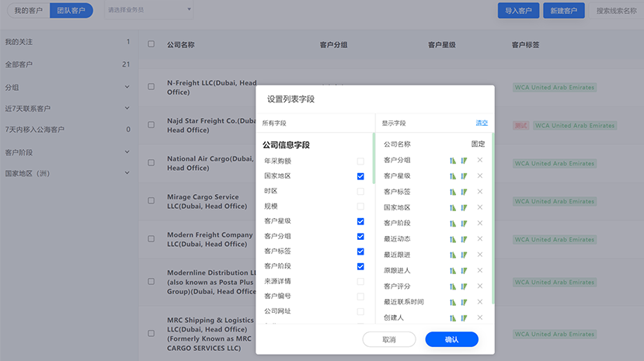Move 最近动态 field down
This screenshot has height=361, width=644.
(x=464, y=239)
